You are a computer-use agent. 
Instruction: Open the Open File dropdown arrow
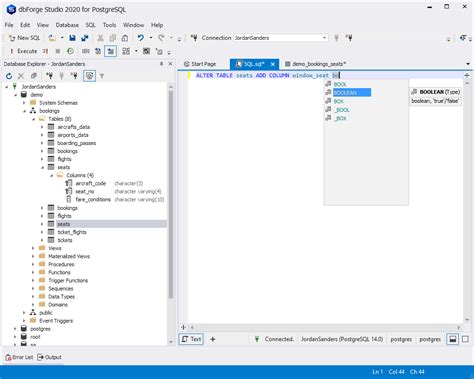(62, 38)
